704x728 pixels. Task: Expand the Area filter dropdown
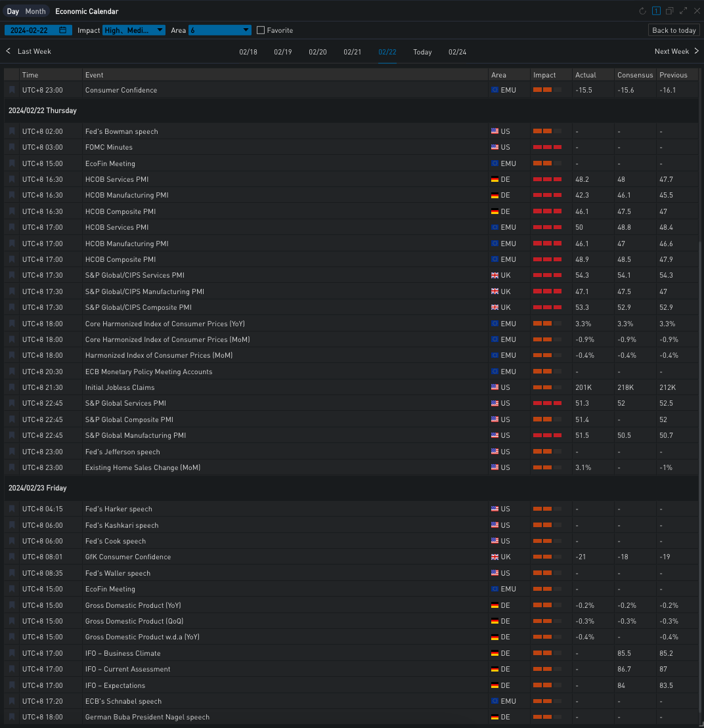(x=220, y=30)
